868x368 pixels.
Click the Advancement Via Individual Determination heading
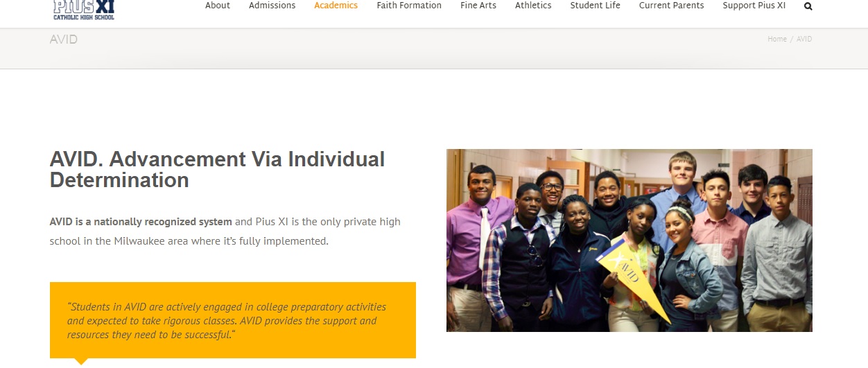tap(217, 170)
